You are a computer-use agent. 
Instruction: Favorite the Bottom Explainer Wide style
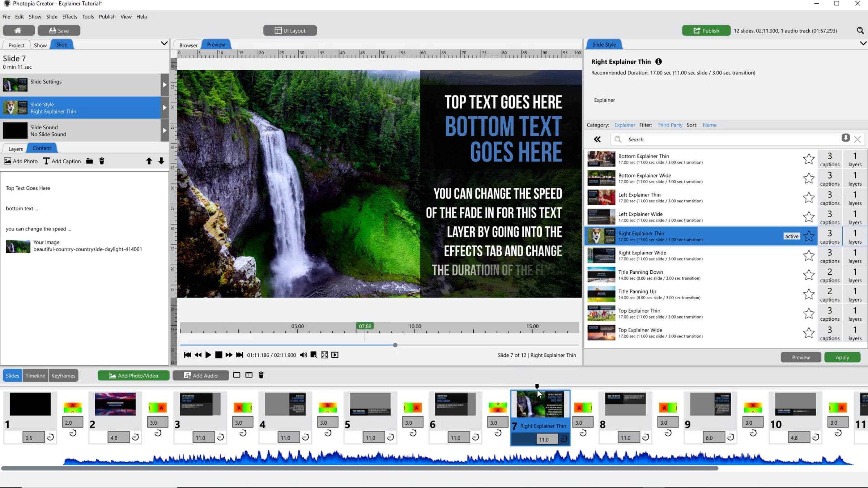coord(809,178)
